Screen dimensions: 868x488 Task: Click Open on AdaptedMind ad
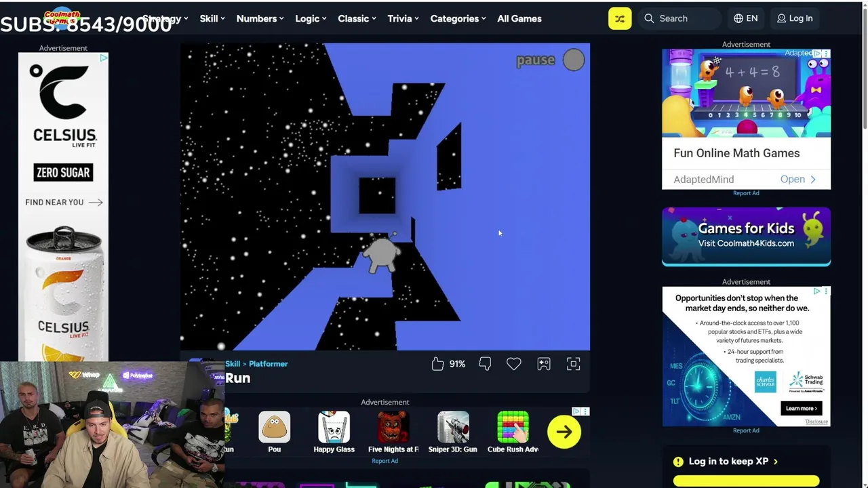pos(798,179)
